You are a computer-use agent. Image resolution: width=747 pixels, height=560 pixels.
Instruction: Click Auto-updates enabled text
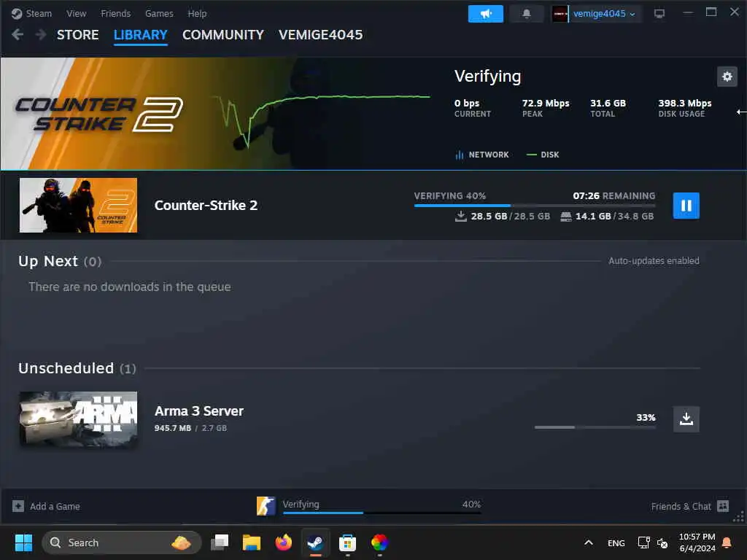[x=654, y=261]
